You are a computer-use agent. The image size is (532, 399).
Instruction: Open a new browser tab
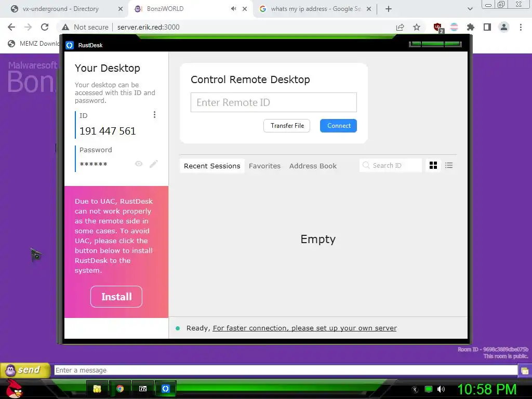[389, 9]
